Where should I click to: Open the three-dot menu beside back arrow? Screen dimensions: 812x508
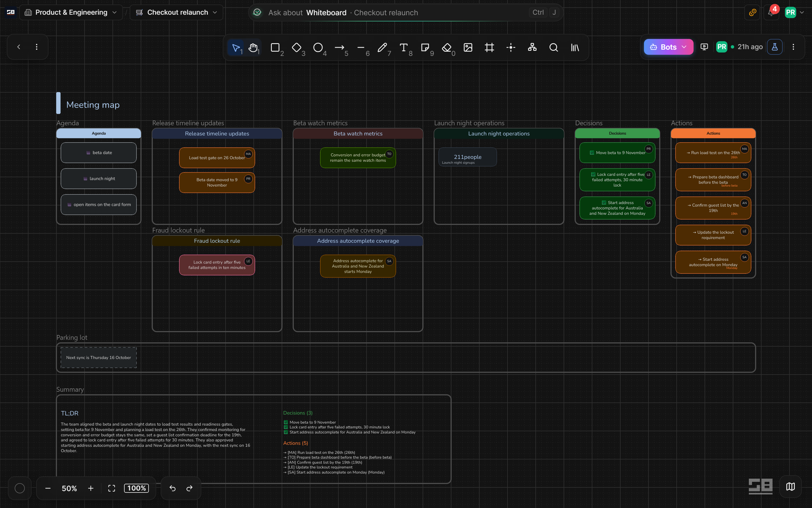click(37, 47)
